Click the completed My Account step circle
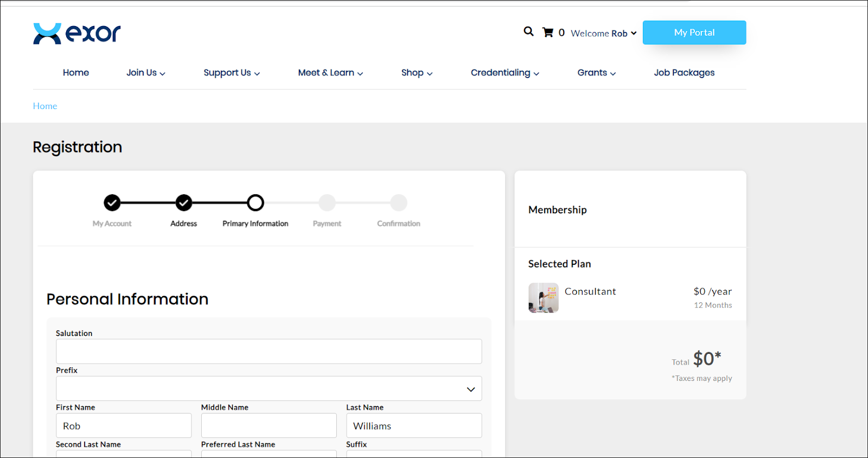The height and width of the screenshot is (458, 868). (112, 203)
